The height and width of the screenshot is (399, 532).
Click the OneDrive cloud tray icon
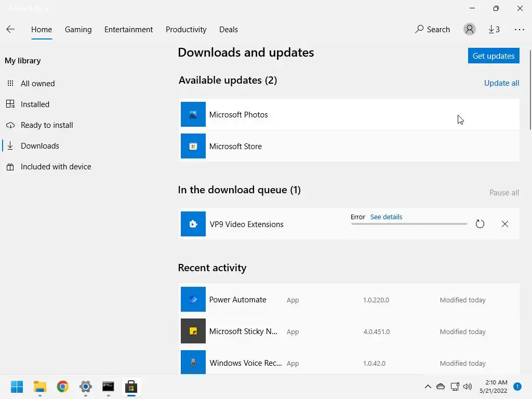point(441,387)
